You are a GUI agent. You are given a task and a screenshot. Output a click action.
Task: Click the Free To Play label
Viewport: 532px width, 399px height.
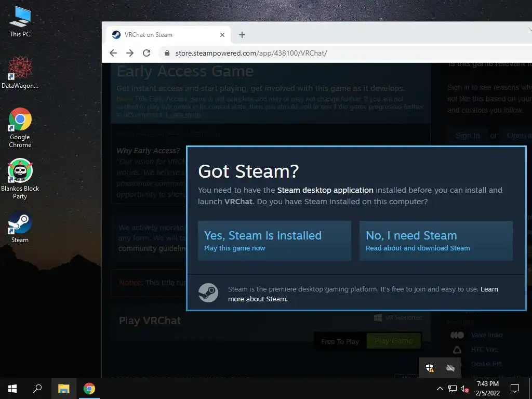[340, 342]
